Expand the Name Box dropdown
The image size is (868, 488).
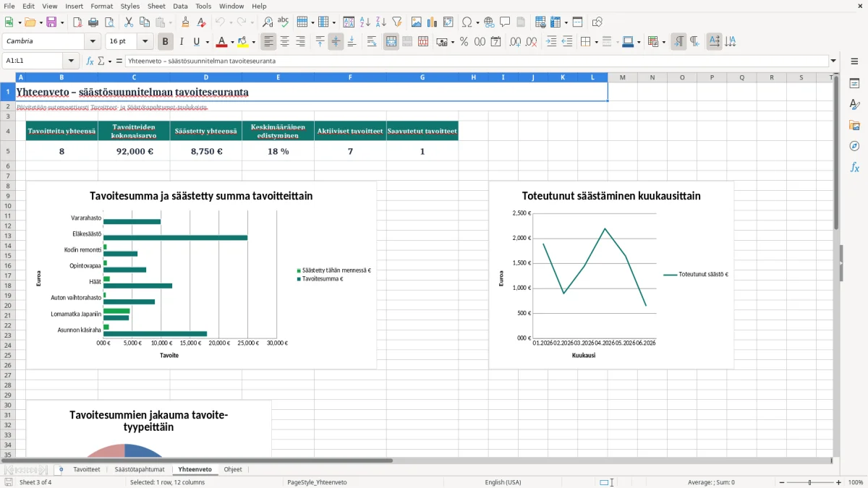(71, 61)
